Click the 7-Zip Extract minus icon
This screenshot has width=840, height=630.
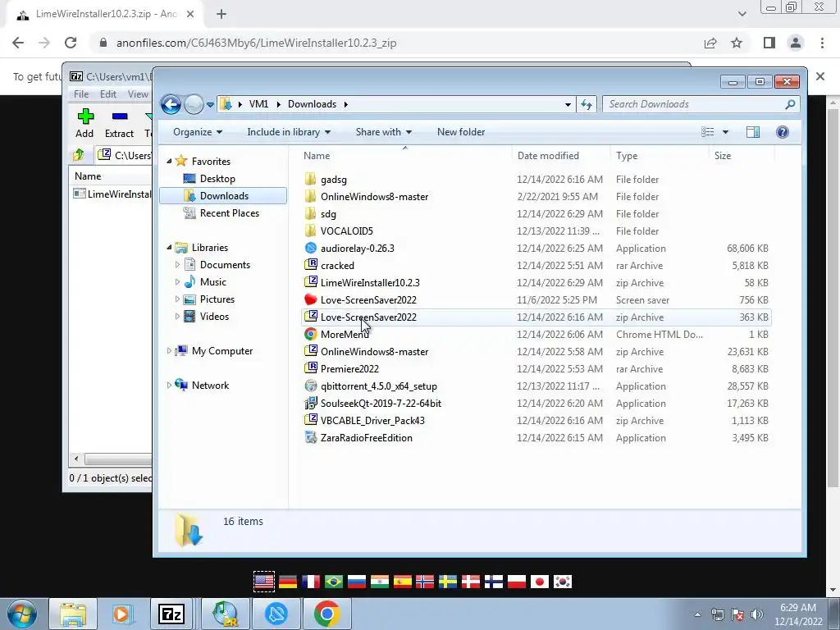pyautogui.click(x=120, y=116)
